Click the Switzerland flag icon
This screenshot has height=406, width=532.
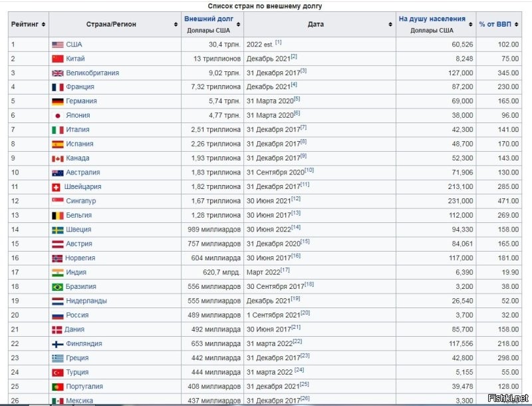click(x=57, y=187)
